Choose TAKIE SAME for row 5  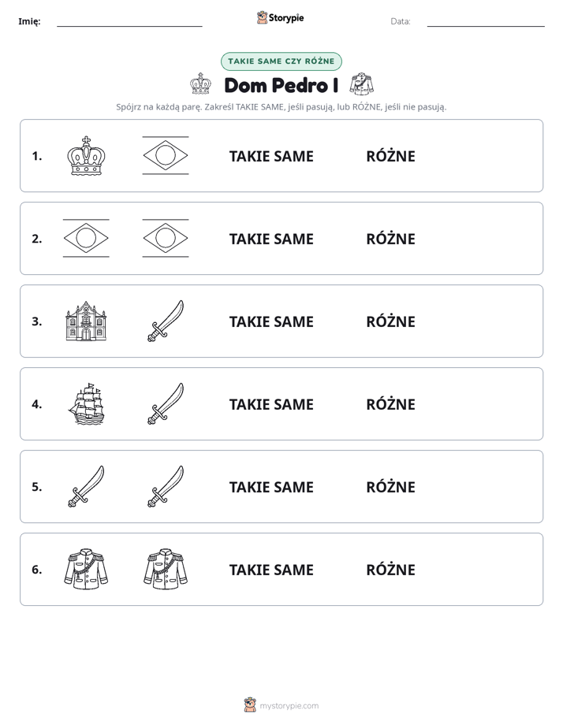pos(271,487)
